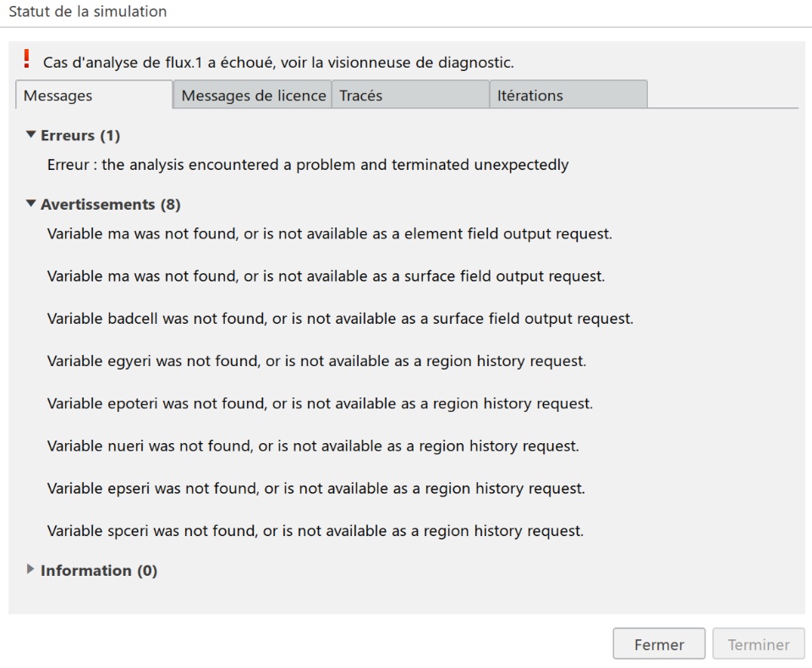The width and height of the screenshot is (812, 668).
Task: Select the egyeri region history warning
Action: (x=316, y=362)
